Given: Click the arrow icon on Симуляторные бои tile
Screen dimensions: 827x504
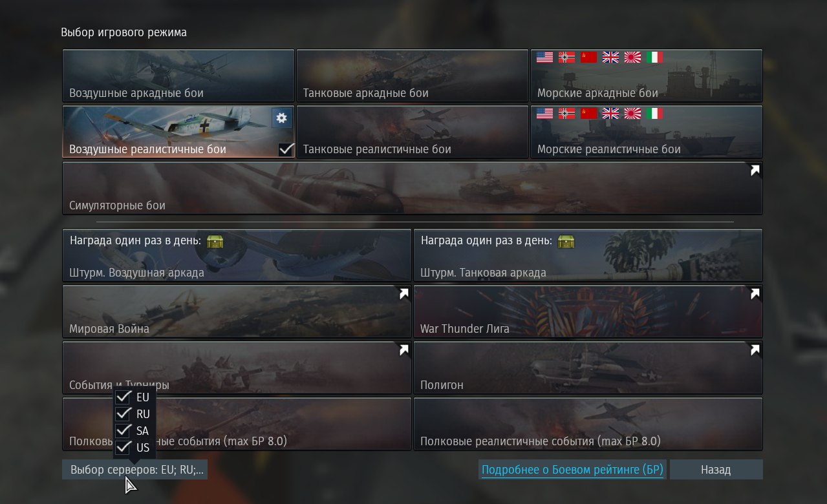Looking at the screenshot, I should [755, 171].
